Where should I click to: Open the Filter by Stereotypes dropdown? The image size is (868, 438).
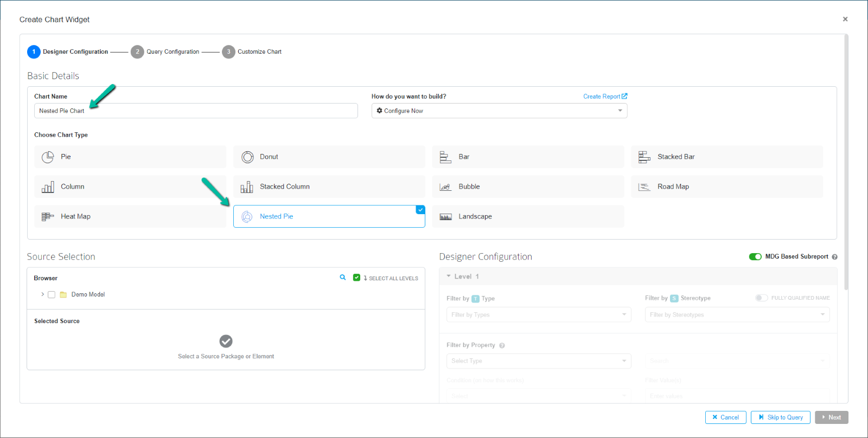(737, 314)
